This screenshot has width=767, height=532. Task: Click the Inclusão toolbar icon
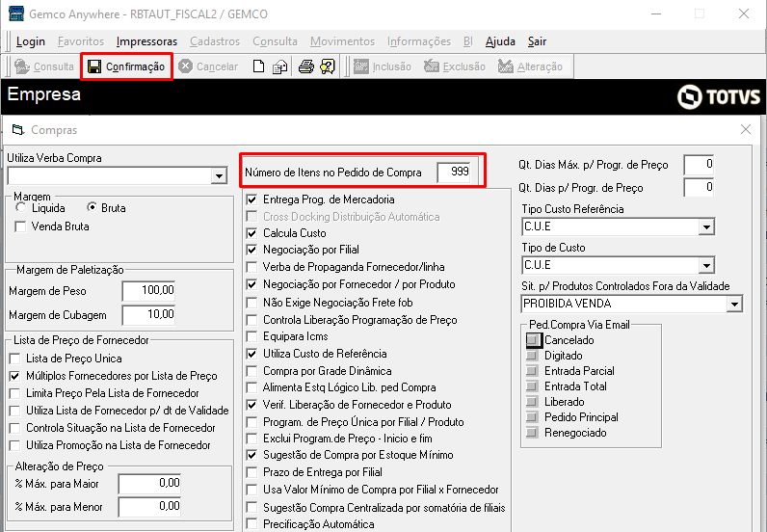tap(361, 66)
